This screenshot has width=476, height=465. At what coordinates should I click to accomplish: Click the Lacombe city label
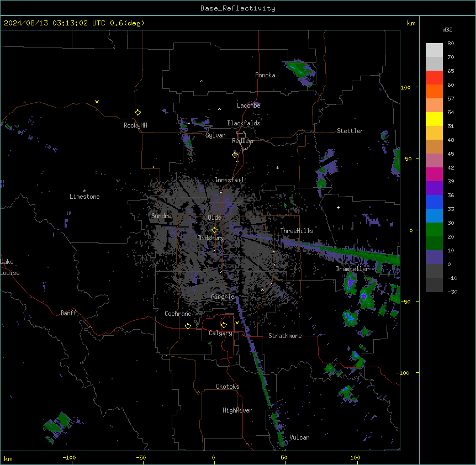[248, 105]
